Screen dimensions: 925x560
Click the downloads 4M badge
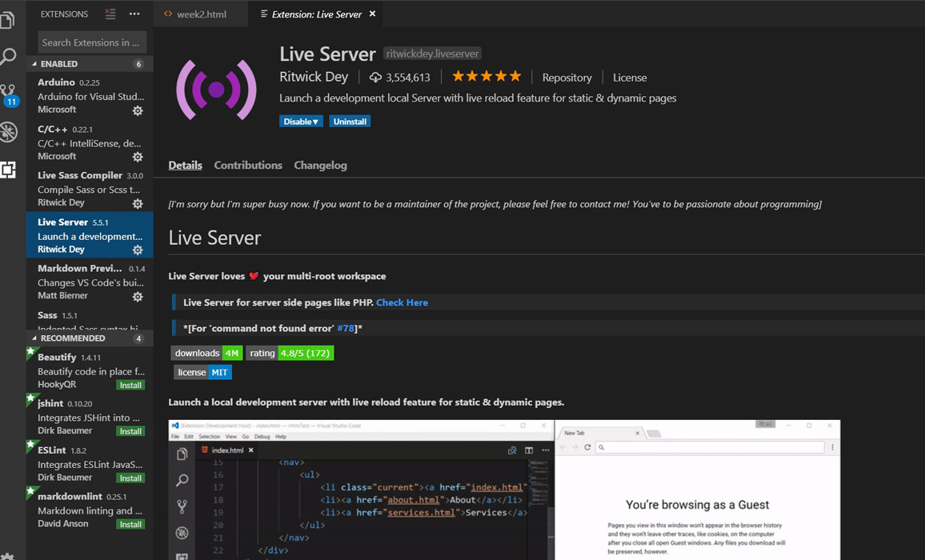click(x=206, y=353)
